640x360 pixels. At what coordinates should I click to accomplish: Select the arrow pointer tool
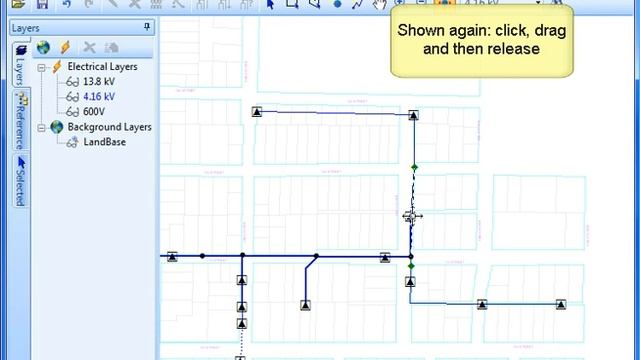(270, 4)
